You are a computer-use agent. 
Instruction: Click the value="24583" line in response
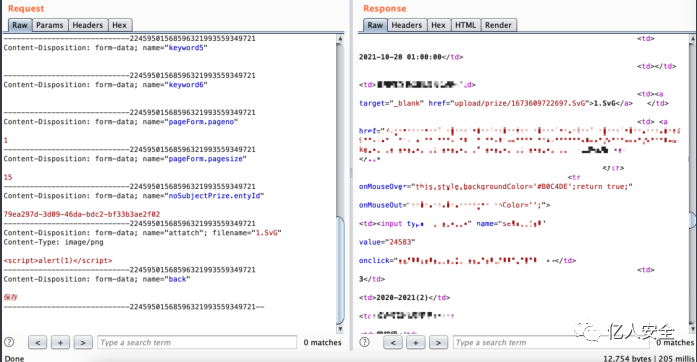click(387, 242)
